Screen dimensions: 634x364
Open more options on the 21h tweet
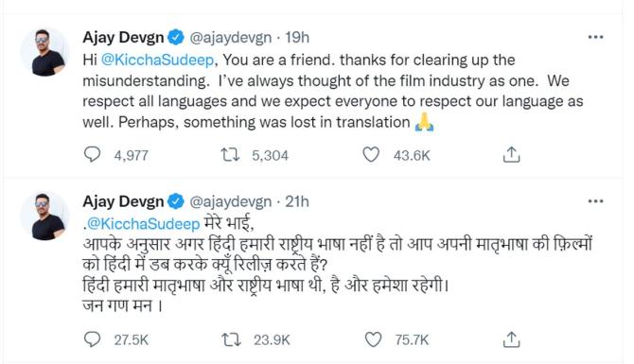pyautogui.click(x=595, y=201)
